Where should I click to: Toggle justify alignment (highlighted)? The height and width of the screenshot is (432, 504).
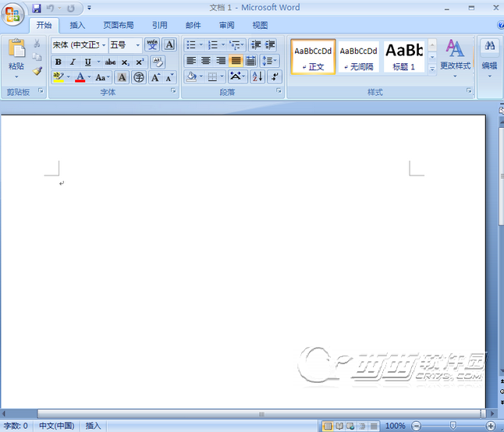236,61
